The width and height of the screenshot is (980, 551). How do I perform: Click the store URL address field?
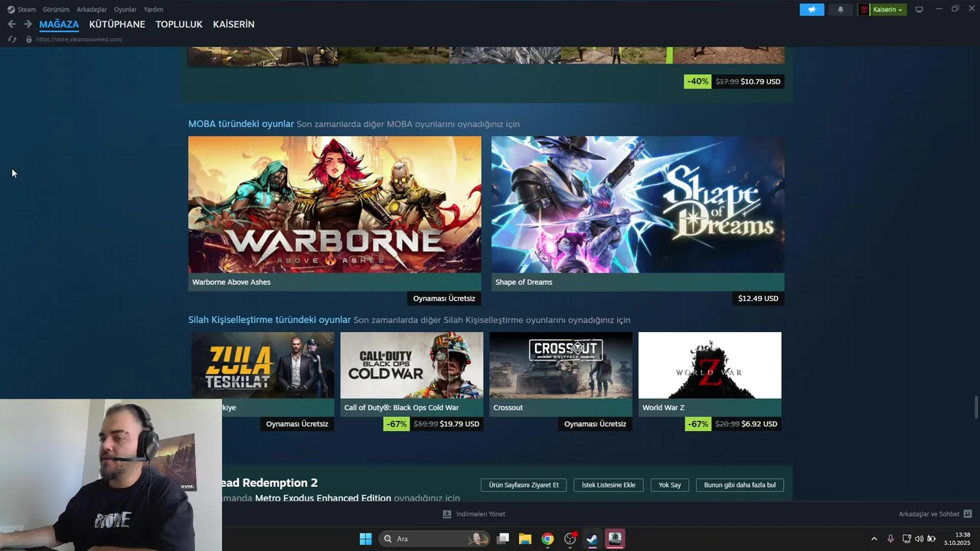pos(80,39)
